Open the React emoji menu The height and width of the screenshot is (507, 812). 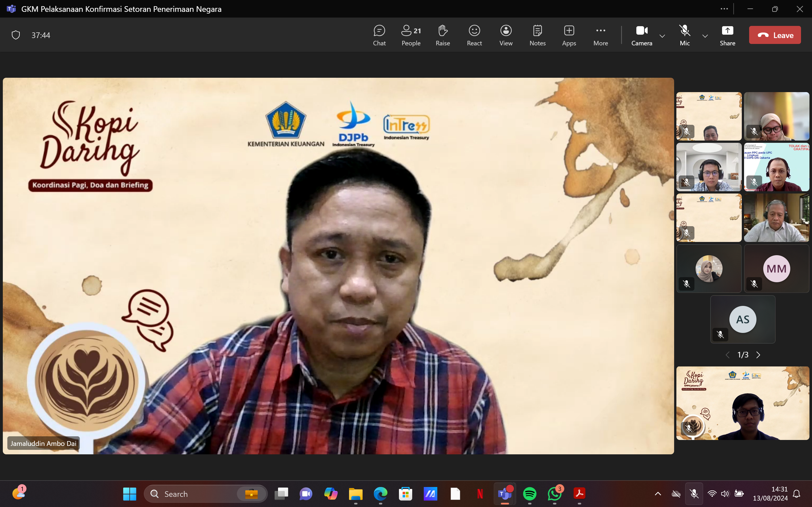tap(474, 35)
